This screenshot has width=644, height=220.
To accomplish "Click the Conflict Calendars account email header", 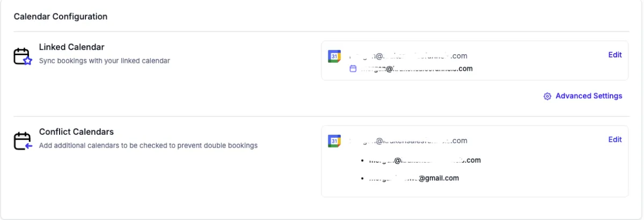I will [x=408, y=141].
